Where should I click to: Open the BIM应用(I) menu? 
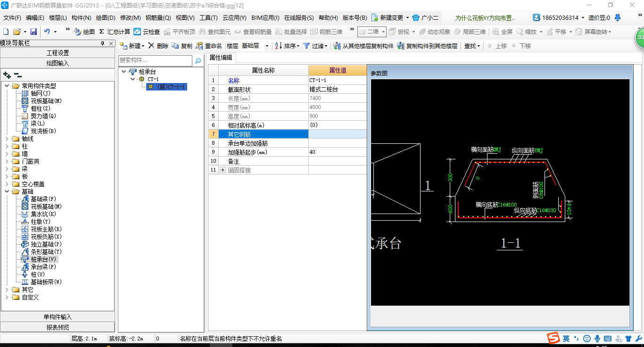265,17
